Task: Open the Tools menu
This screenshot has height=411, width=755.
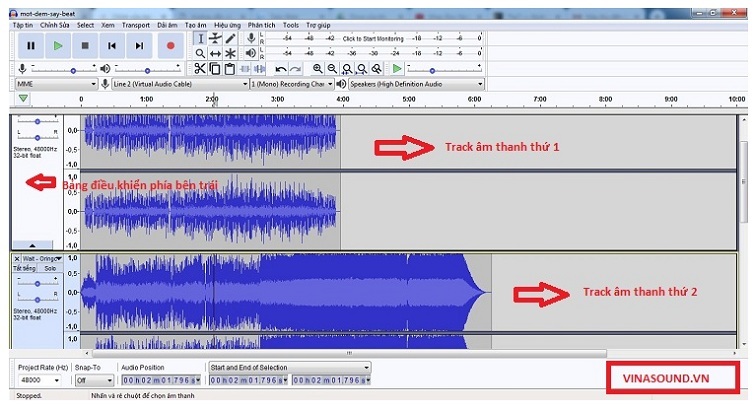Action: (x=290, y=25)
